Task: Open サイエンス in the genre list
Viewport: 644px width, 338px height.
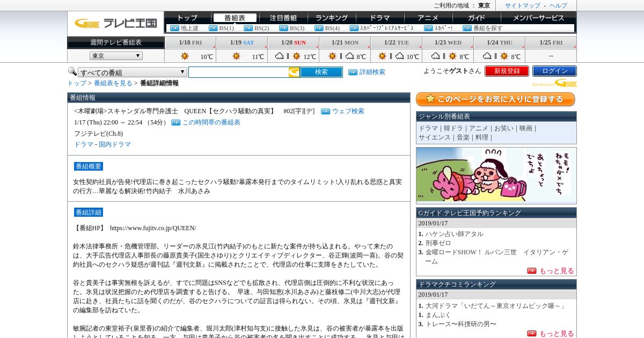Action: [435, 137]
